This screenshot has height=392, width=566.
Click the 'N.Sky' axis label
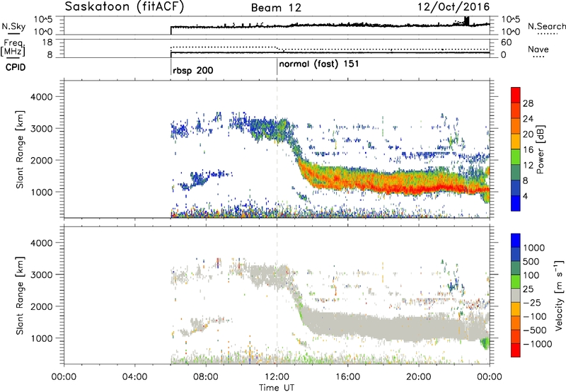[13, 26]
